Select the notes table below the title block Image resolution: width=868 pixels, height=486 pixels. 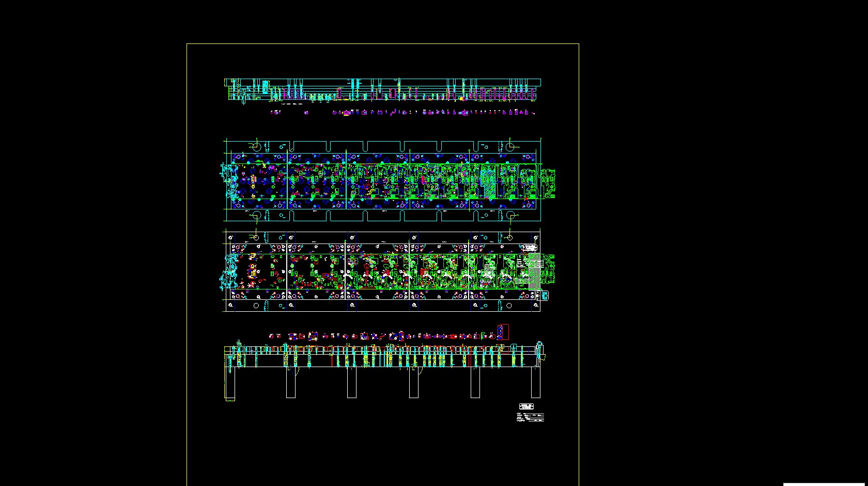click(x=530, y=417)
